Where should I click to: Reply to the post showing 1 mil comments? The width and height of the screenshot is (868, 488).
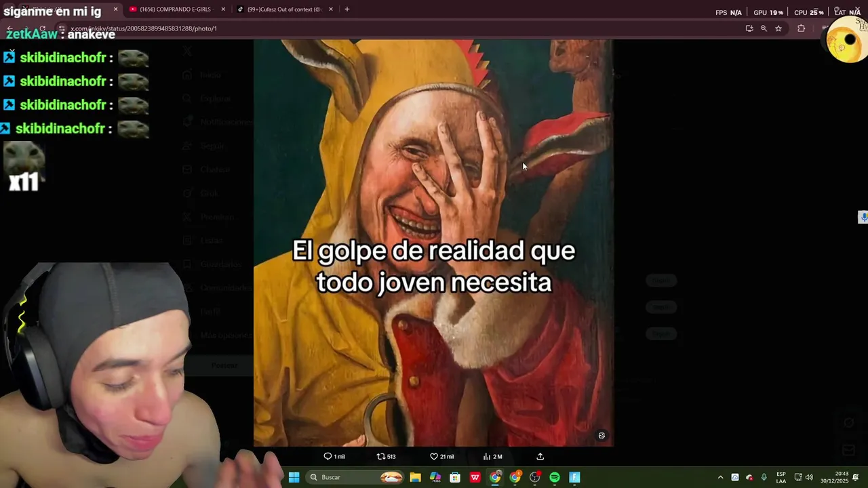coord(334,457)
